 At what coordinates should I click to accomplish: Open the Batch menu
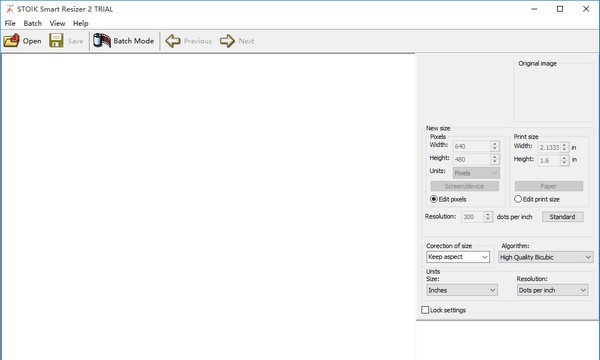click(33, 23)
